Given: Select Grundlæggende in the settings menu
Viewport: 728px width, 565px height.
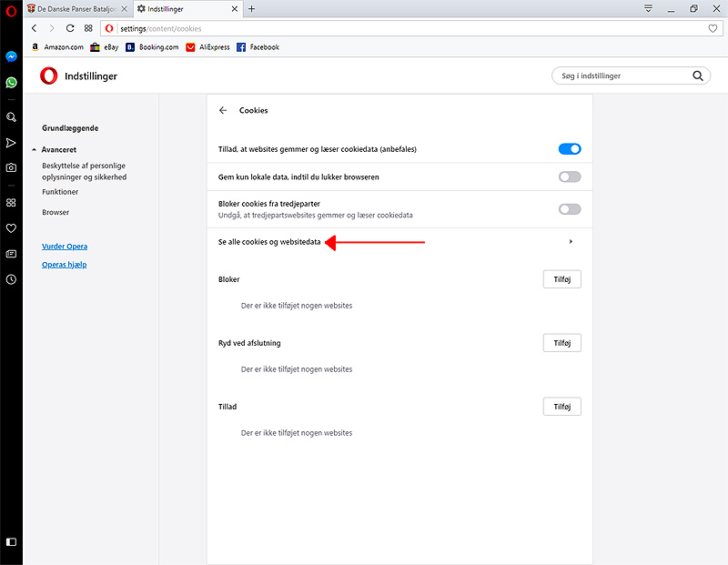Looking at the screenshot, I should point(70,128).
